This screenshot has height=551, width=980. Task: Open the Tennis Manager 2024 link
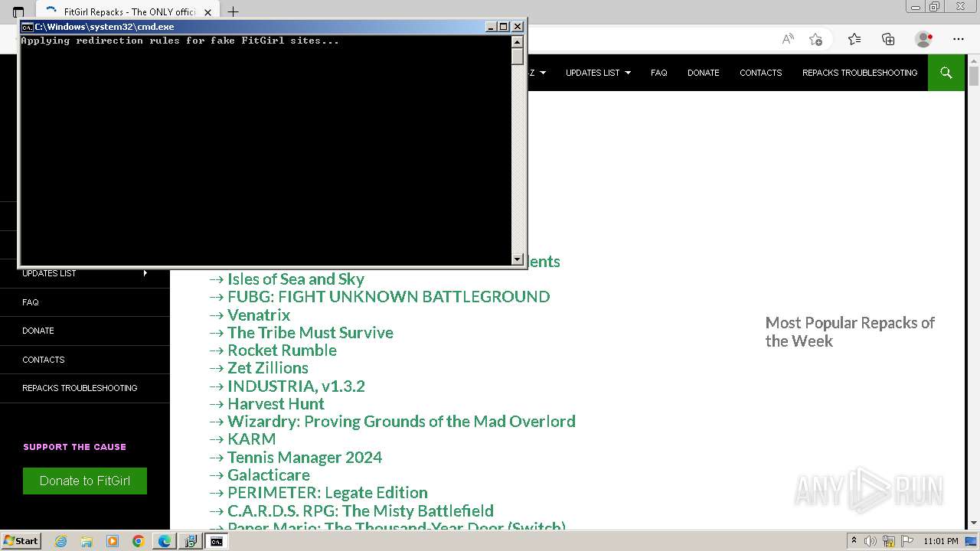click(x=305, y=458)
